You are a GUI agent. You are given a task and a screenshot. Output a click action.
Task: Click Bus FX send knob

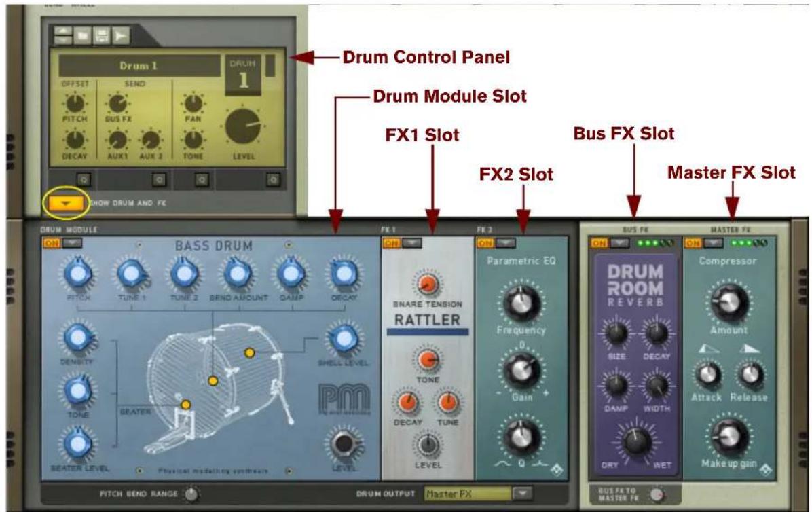pos(117,103)
